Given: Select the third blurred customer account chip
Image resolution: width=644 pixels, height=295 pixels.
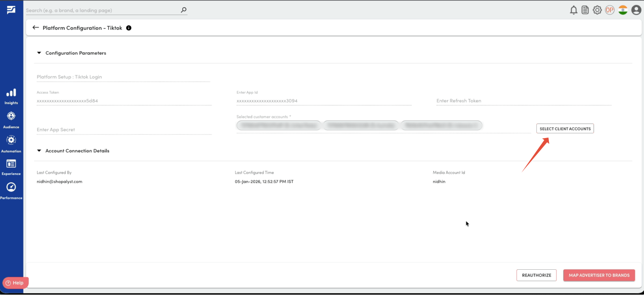Looking at the screenshot, I should [x=442, y=125].
